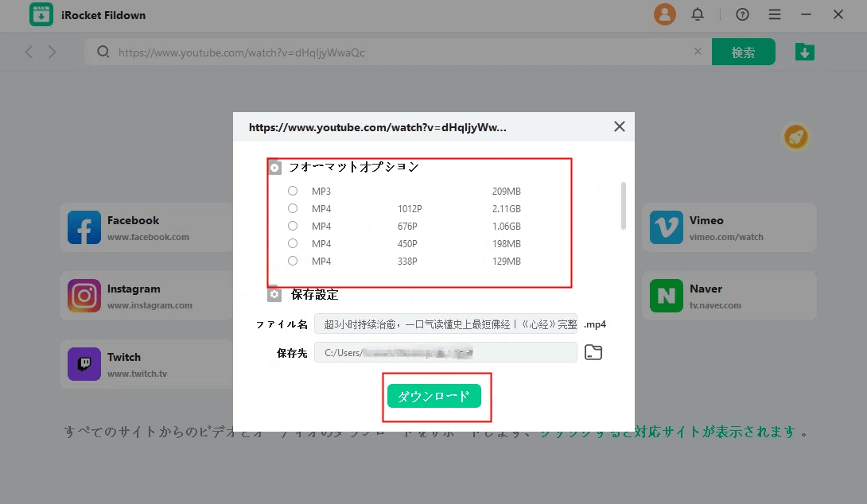867x504 pixels.
Task: Open the notifications bell
Action: 698,14
